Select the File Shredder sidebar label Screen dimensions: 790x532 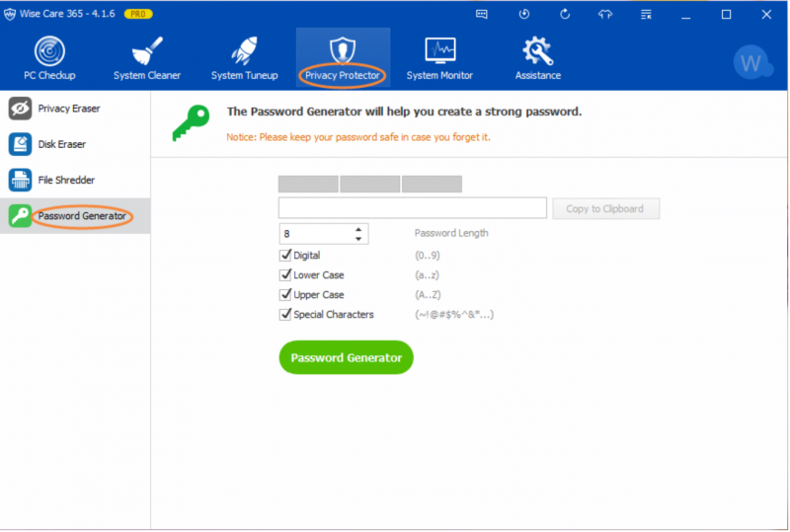click(x=66, y=180)
